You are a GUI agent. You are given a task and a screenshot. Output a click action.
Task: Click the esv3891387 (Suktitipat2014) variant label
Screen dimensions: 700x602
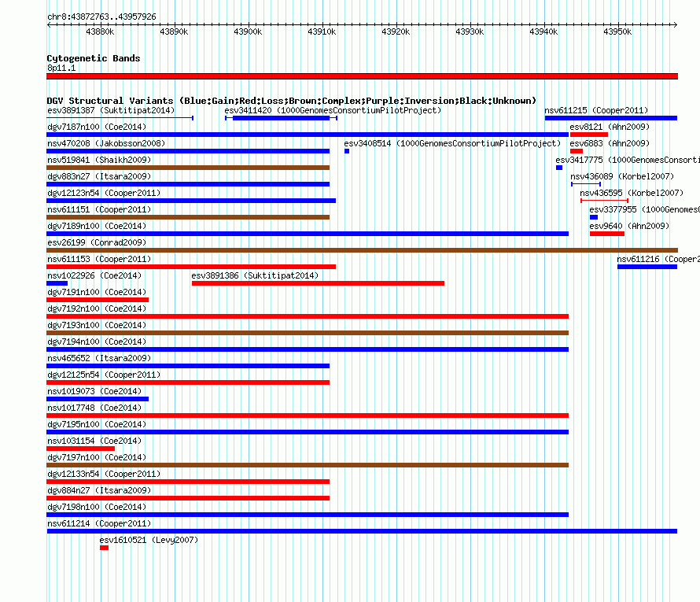tap(111, 110)
